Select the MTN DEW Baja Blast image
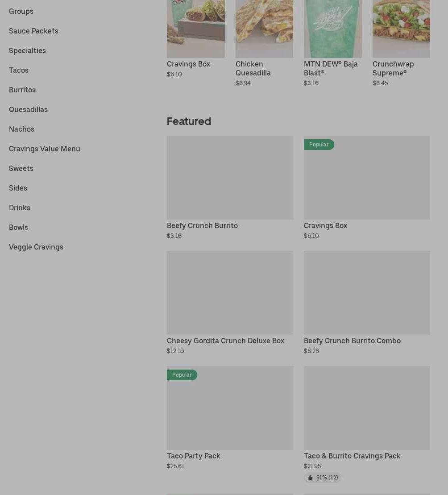 coord(332,29)
